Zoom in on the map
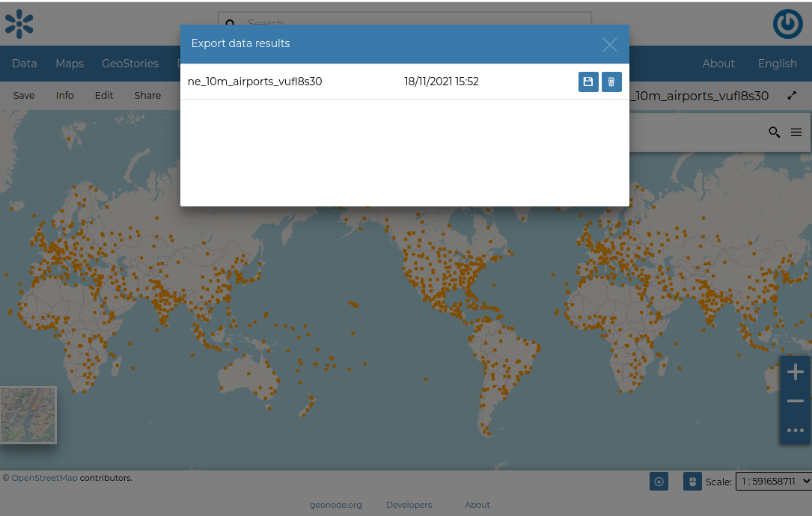The width and height of the screenshot is (812, 516). (795, 372)
